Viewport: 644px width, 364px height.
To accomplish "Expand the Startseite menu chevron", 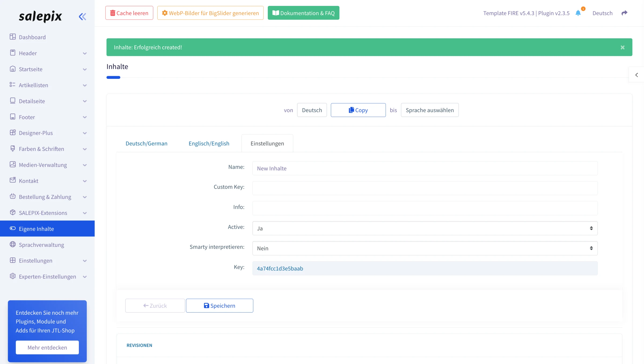I will (85, 69).
